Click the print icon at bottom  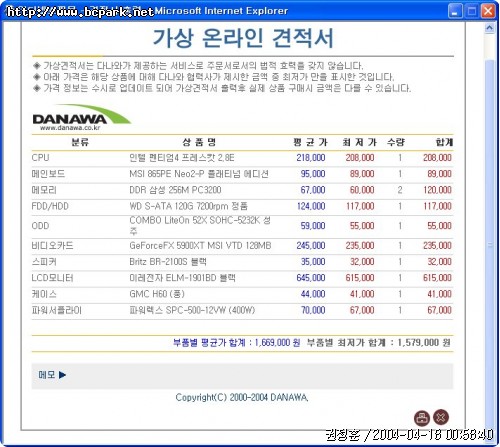click(x=422, y=418)
